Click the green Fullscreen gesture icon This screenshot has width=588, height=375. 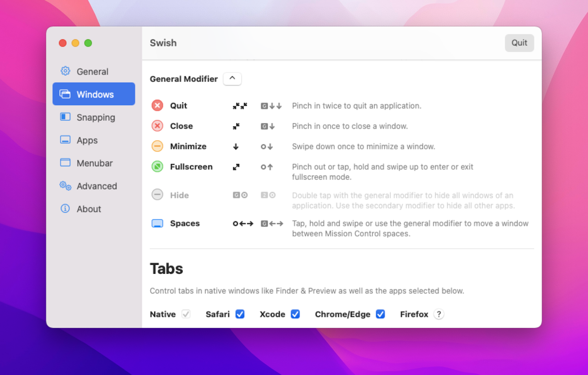[x=157, y=166]
